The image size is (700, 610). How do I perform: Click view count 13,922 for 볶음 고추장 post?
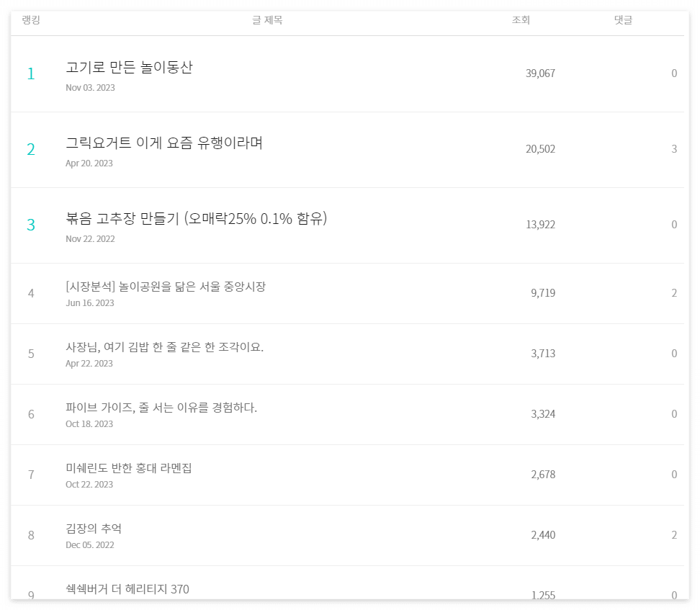(x=540, y=225)
